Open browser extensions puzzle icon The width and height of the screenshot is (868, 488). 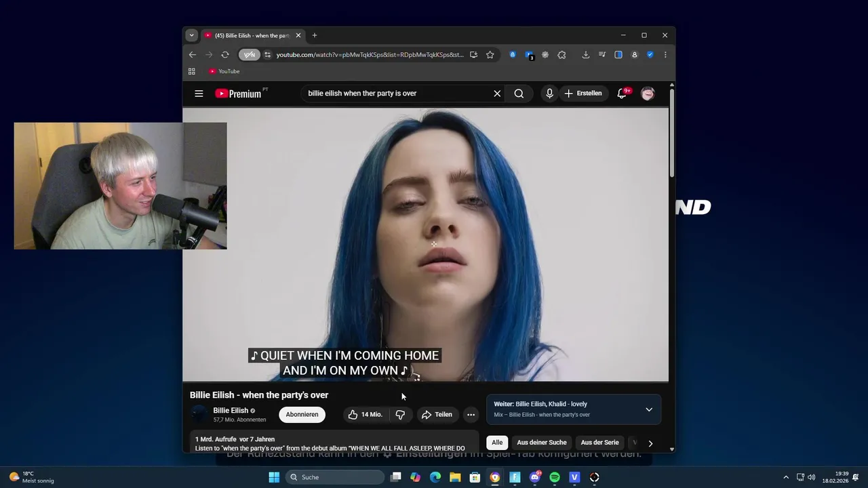pos(561,55)
